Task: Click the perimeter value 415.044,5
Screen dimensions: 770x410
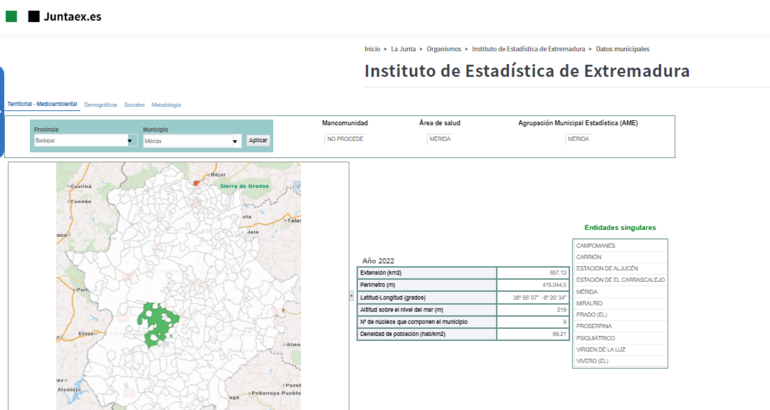Action: click(554, 285)
